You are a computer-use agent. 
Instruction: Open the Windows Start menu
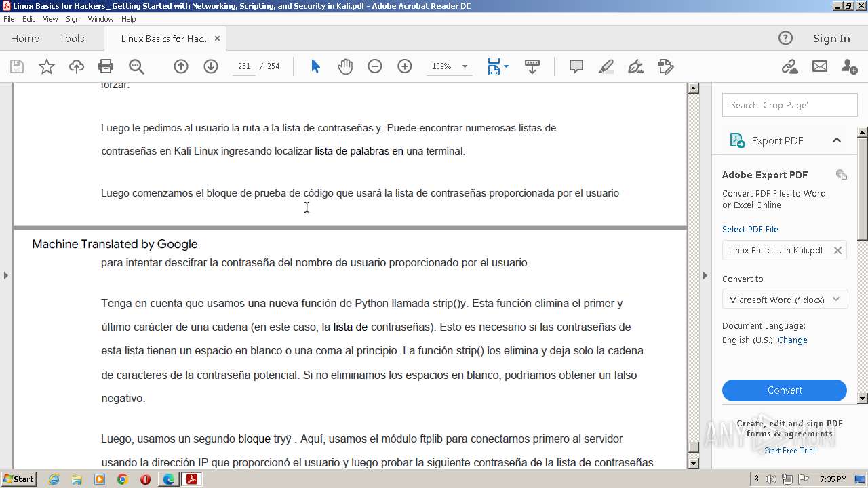tap(18, 479)
